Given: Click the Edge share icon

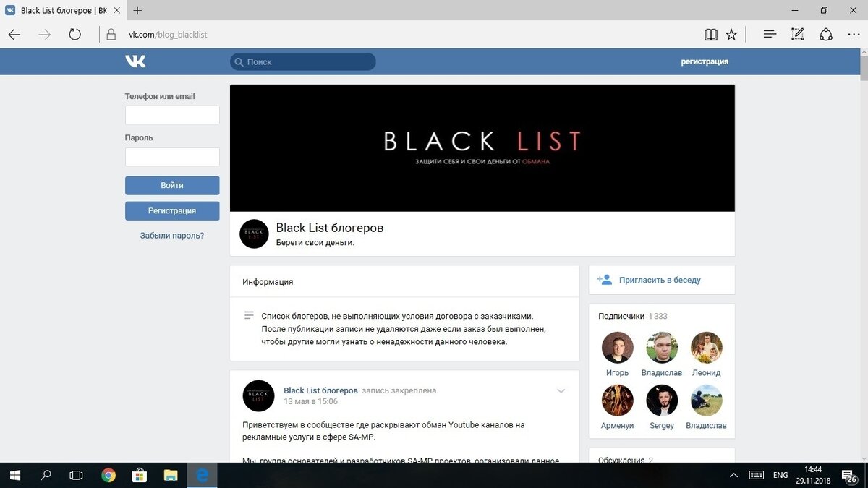Looking at the screenshot, I should 825,34.
